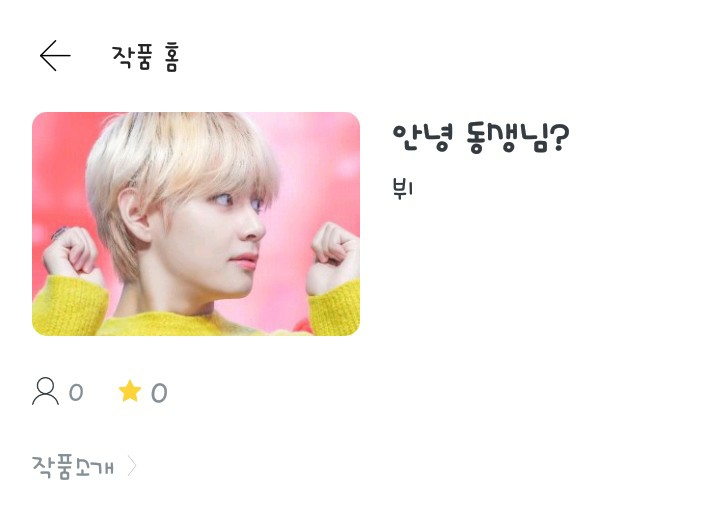Screen dimensions: 705x529
Task: Click the yellow star rating icon
Action: [130, 391]
